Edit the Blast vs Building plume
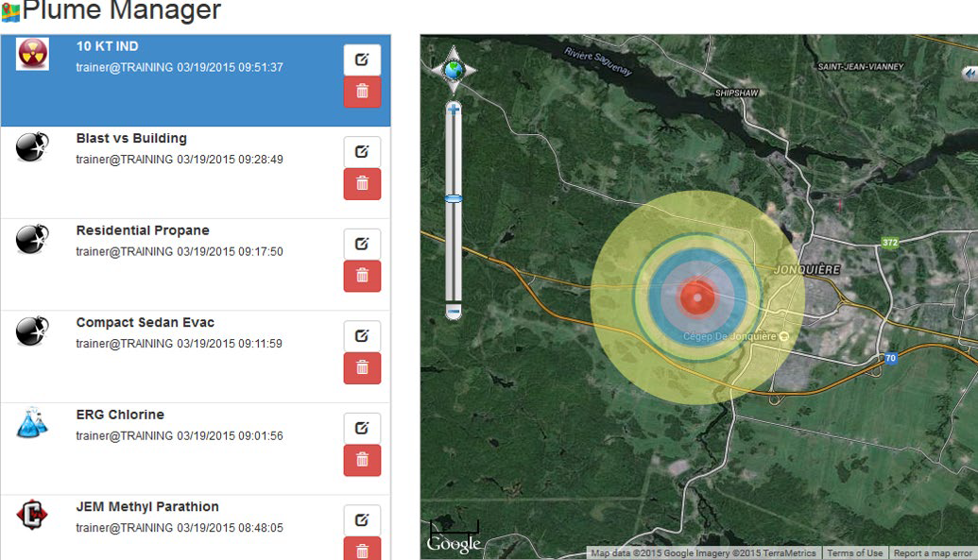This screenshot has width=978, height=560. click(362, 151)
